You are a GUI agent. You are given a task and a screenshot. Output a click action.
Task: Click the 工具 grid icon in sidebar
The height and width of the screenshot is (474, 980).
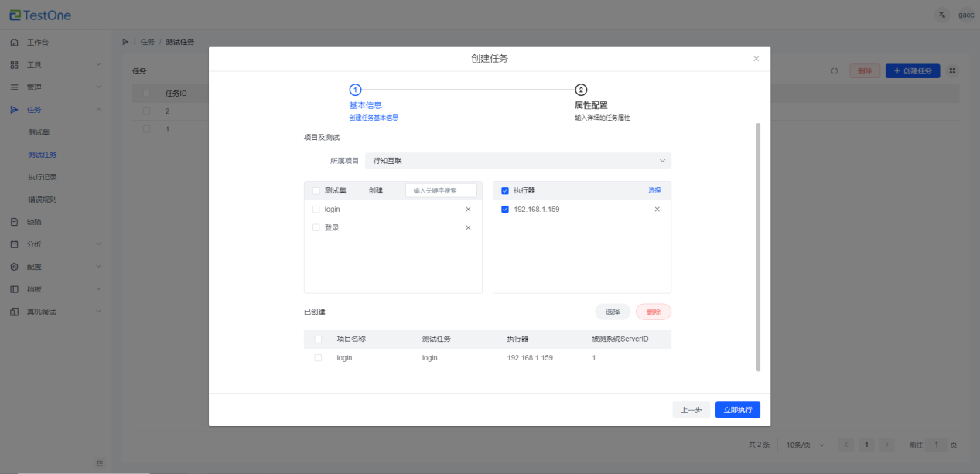(x=14, y=65)
